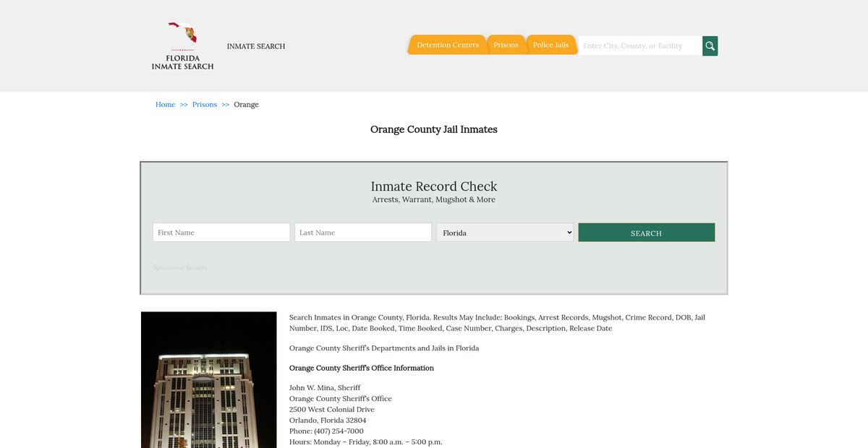Focus the city, county, or facility field
The width and height of the screenshot is (868, 448).
coord(640,46)
